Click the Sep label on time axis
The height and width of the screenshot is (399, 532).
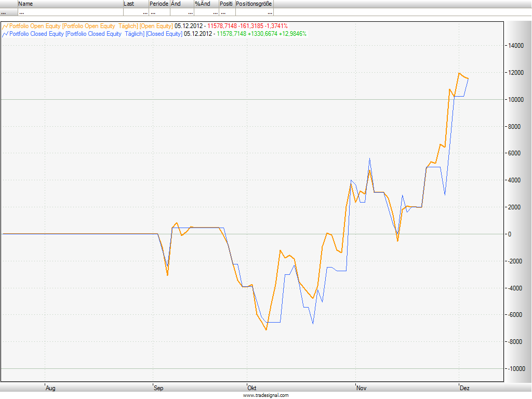point(158,388)
